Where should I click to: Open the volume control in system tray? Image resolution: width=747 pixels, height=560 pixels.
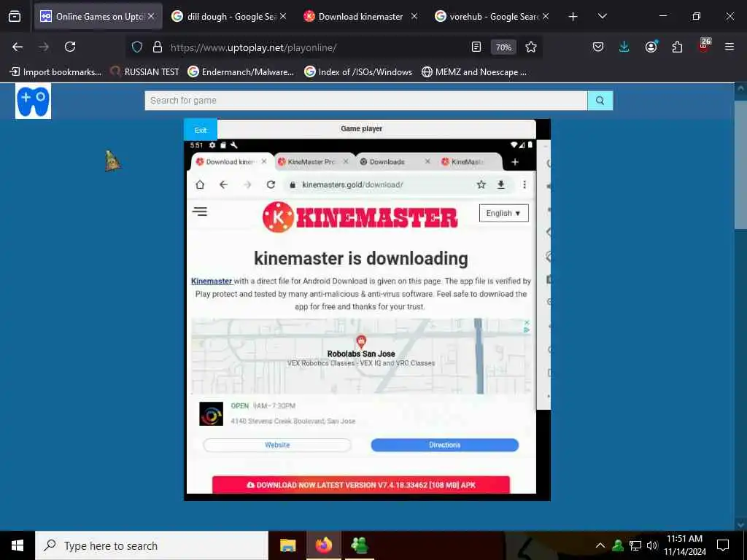(652, 545)
